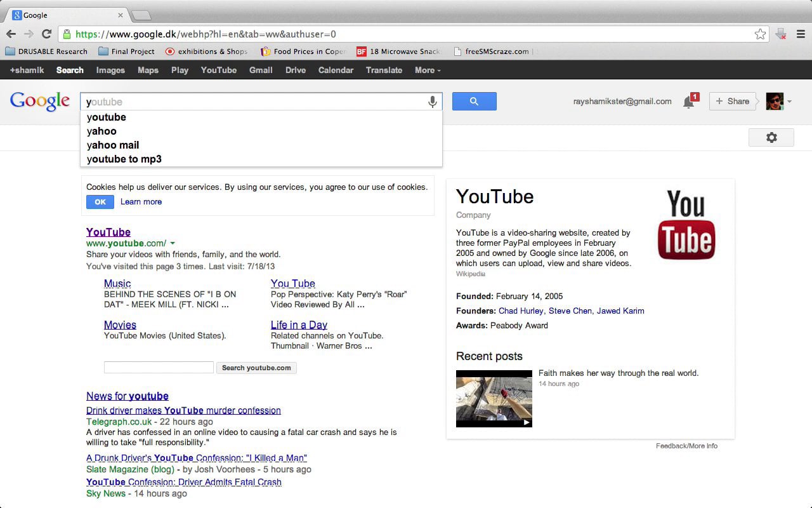Open YouTube in Google bar
This screenshot has width=812, height=508.
click(x=219, y=70)
